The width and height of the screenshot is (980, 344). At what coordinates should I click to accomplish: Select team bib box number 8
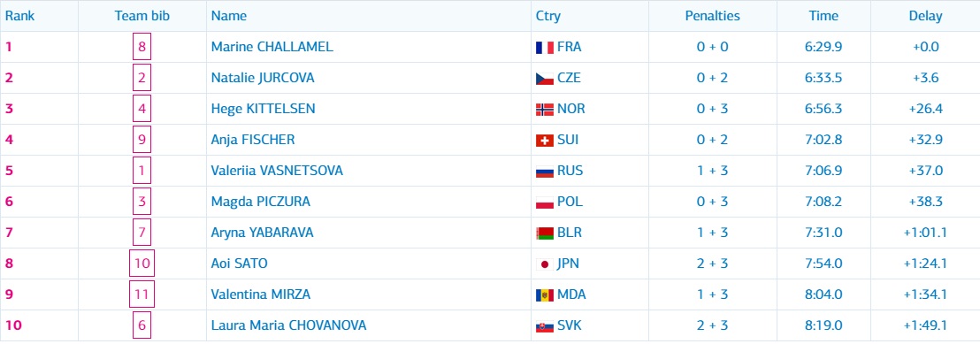tap(142, 47)
